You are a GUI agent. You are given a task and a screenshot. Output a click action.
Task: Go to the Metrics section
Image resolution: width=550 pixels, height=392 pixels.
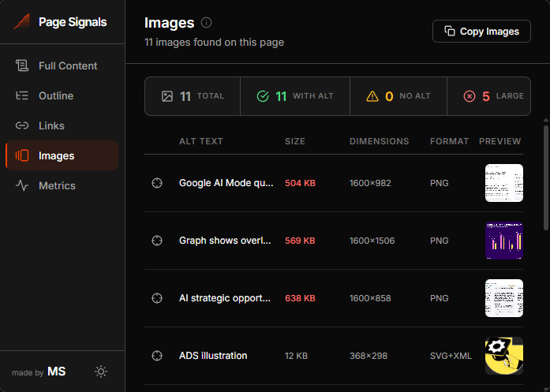[62, 186]
